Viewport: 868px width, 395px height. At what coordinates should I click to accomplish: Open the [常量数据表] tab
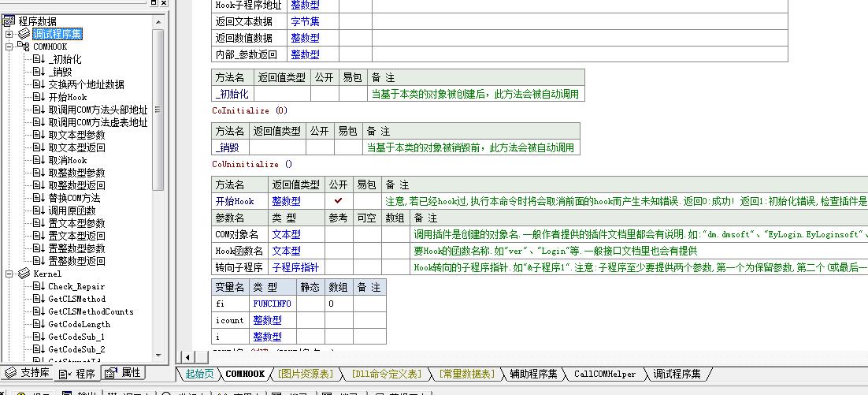coord(466,374)
